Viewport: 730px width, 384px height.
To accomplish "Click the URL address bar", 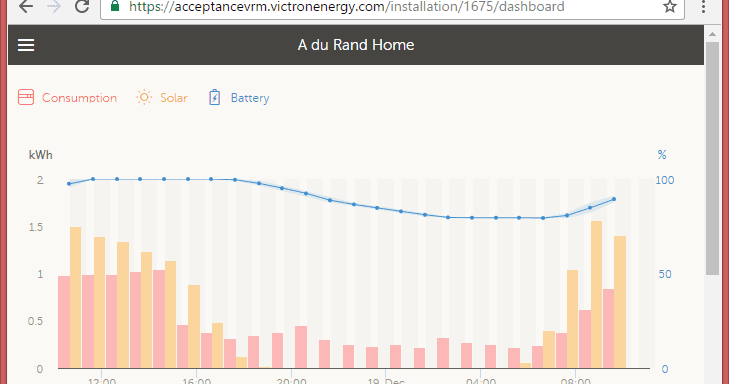I will [x=392, y=7].
